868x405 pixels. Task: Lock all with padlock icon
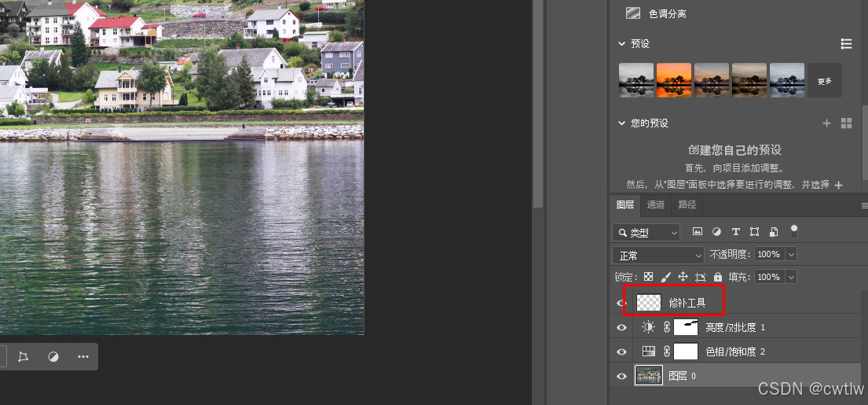pyautogui.click(x=718, y=277)
